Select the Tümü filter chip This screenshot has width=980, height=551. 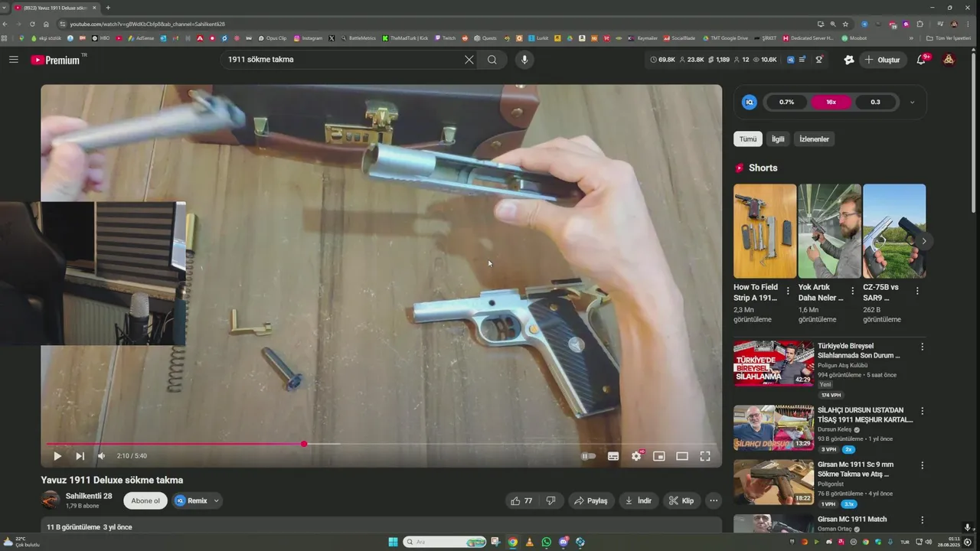(x=748, y=139)
